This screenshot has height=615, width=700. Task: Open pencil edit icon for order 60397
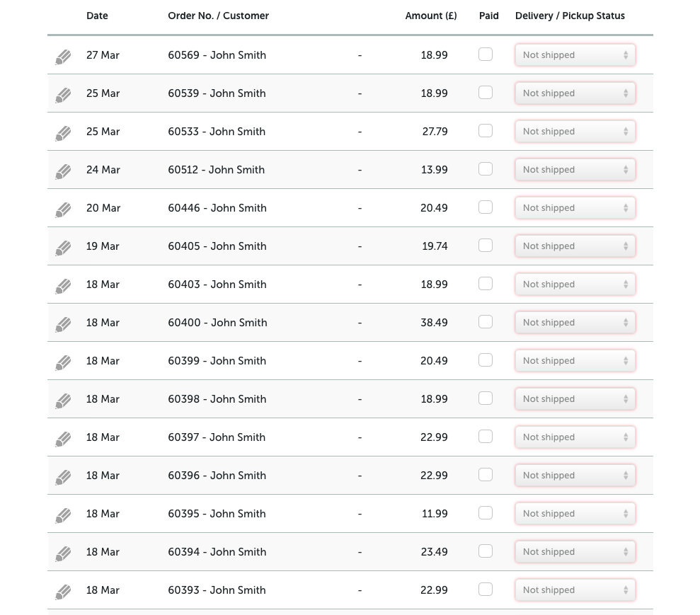pos(63,439)
